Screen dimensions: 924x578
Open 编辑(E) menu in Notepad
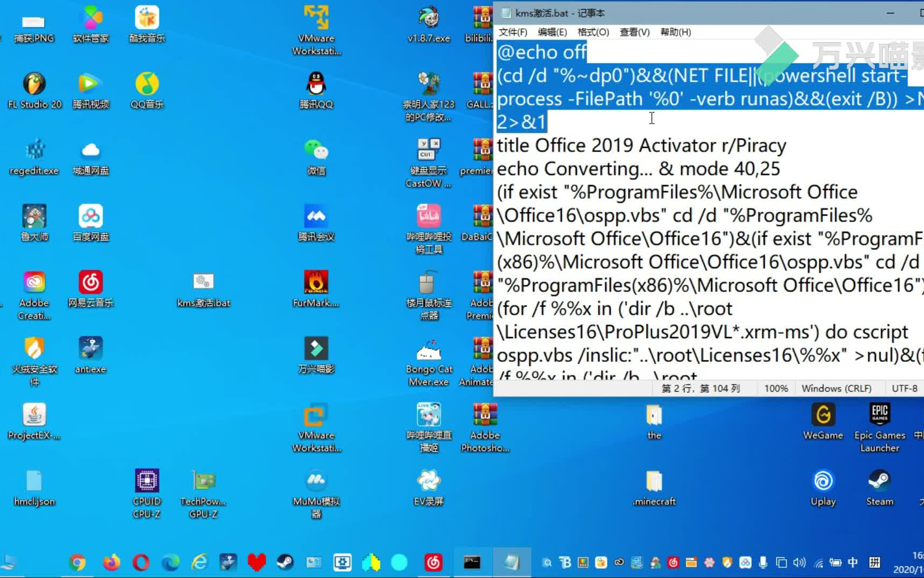point(552,32)
